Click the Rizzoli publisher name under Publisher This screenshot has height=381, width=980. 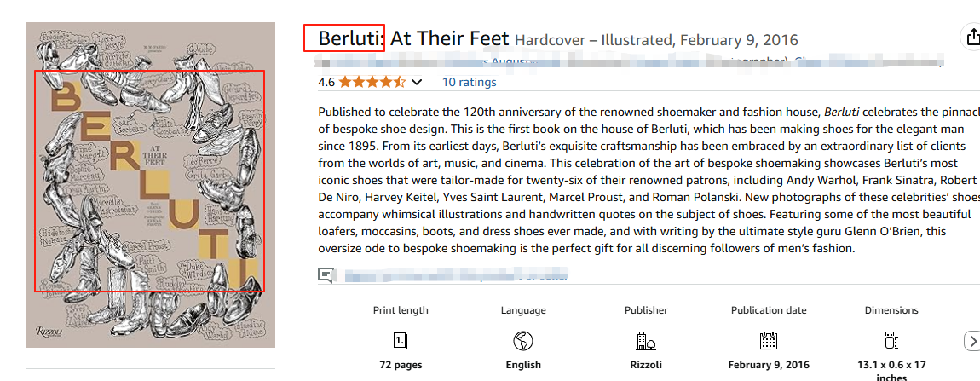tap(646, 365)
